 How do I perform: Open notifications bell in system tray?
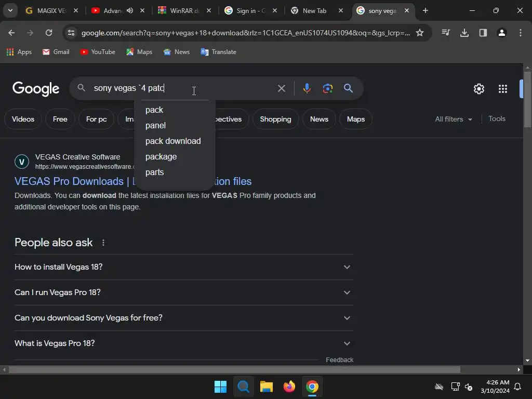click(518, 387)
